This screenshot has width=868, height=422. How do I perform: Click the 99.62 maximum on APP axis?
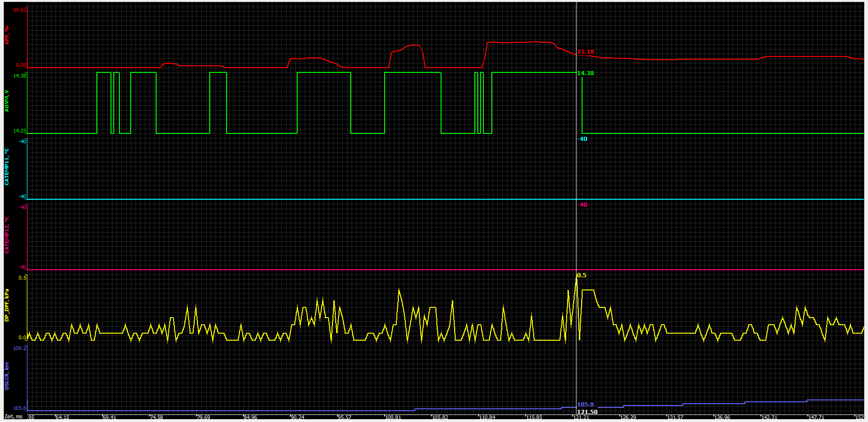[x=20, y=10]
